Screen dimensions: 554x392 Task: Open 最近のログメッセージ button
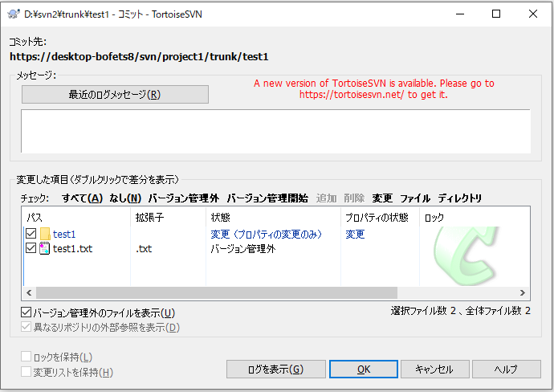point(115,94)
